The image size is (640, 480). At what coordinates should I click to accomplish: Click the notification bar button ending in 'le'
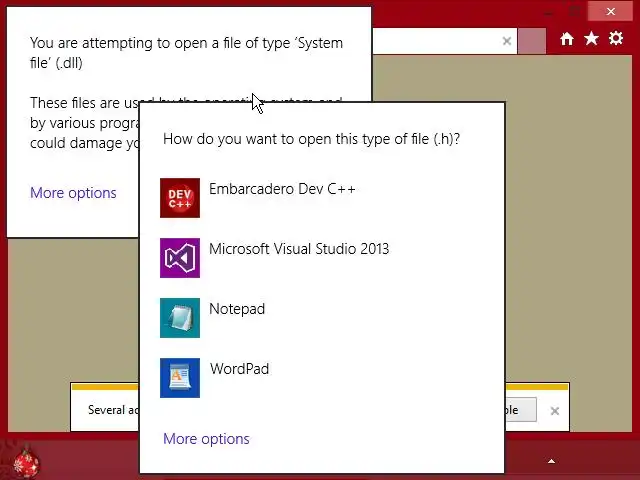(x=521, y=409)
